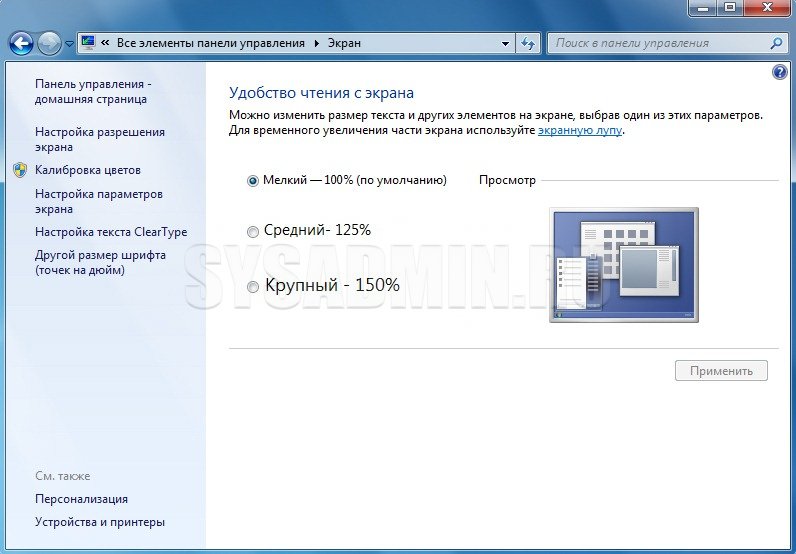The height and width of the screenshot is (554, 796).
Task: Open 'Калибровка цветов' link
Action: [88, 170]
